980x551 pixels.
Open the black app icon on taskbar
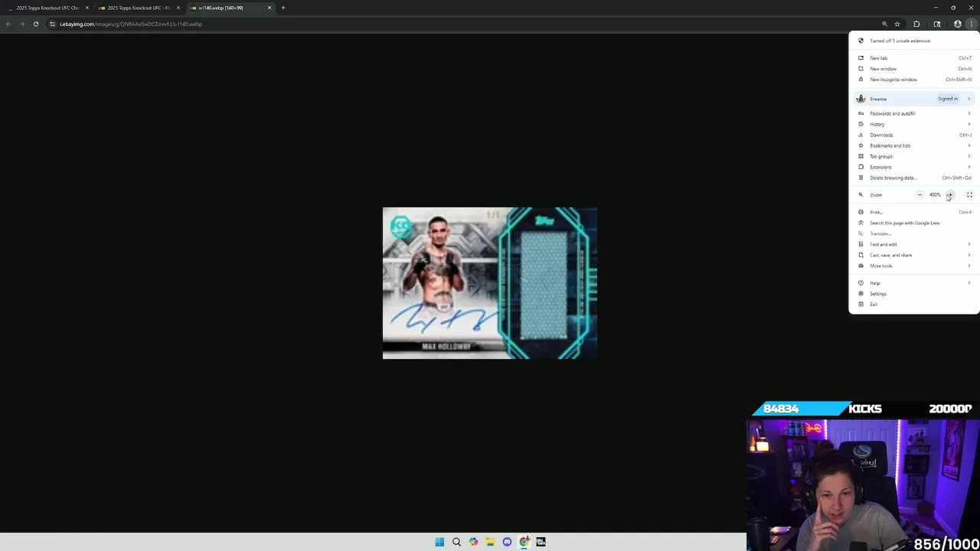(541, 542)
